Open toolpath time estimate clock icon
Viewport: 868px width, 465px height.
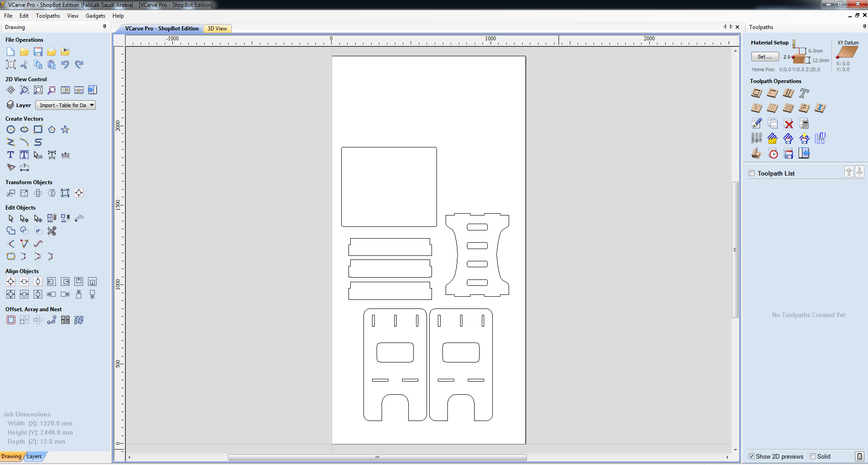pos(773,154)
